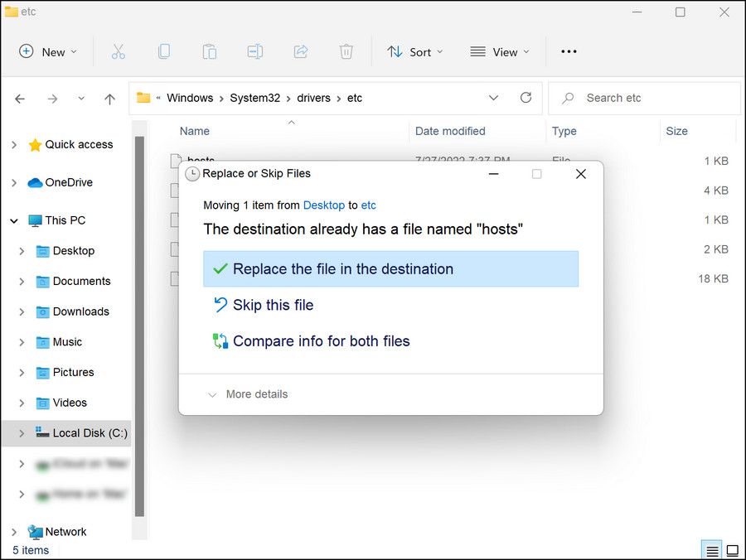Select Local Disk (C:) in sidebar
This screenshot has height=560, width=746.
click(90, 433)
